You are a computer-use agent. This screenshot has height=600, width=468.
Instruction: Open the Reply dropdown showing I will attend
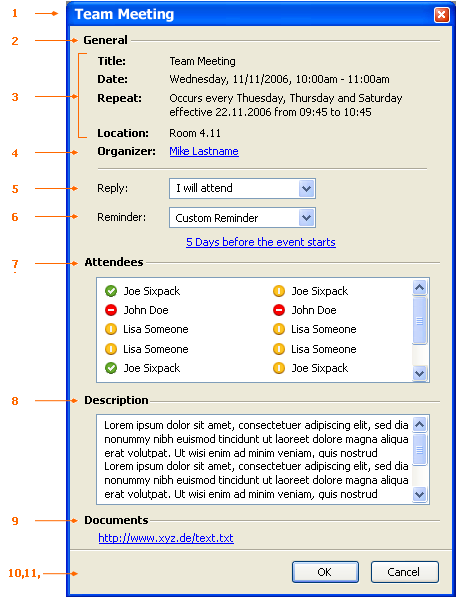[x=242, y=188]
